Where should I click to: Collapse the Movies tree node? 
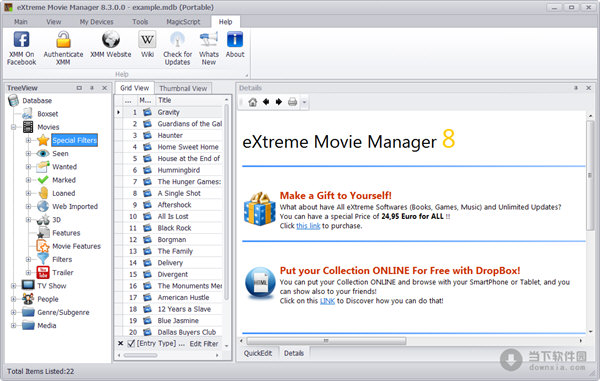(14, 127)
